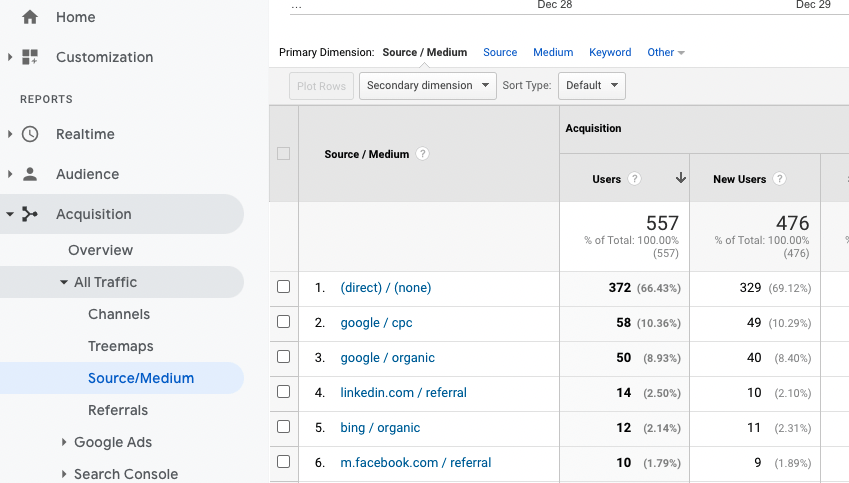Open the Sort Type Default dropdown

(591, 86)
